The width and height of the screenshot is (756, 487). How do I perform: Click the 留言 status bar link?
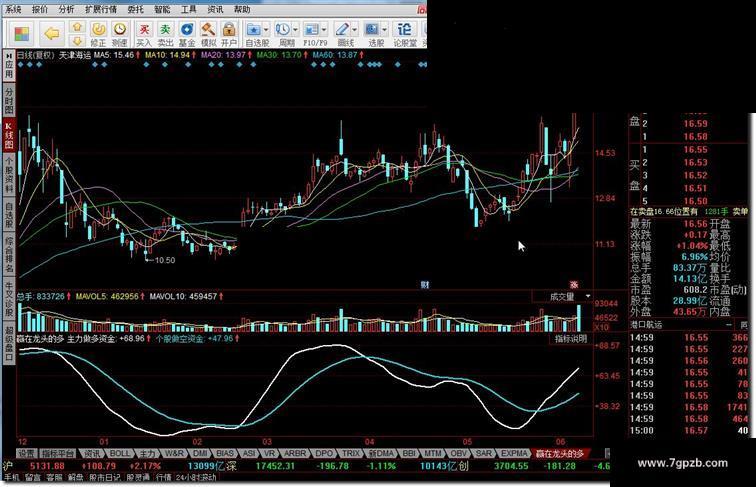click(33, 477)
